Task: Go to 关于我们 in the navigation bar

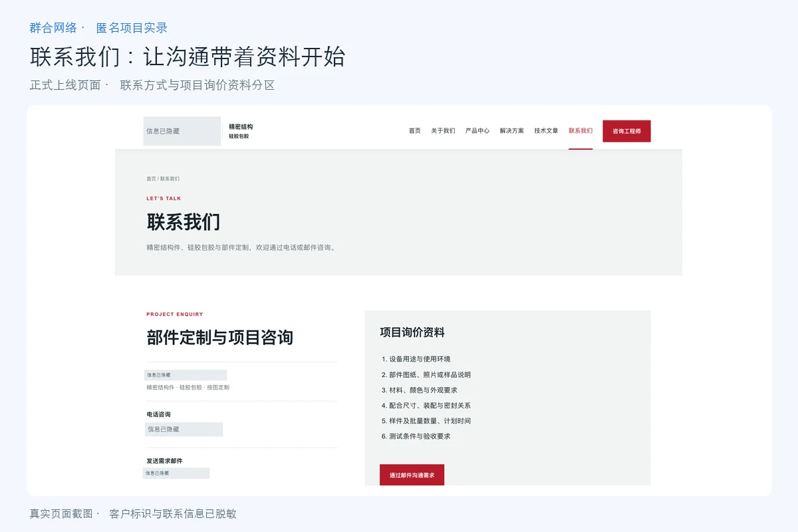Action: pos(443,131)
